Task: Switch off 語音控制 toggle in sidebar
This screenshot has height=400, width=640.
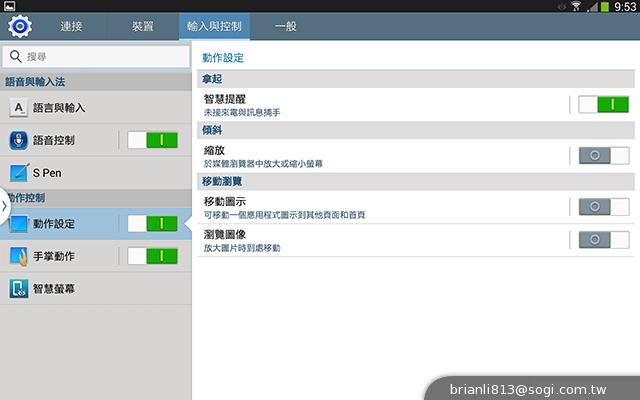Action: point(152,140)
